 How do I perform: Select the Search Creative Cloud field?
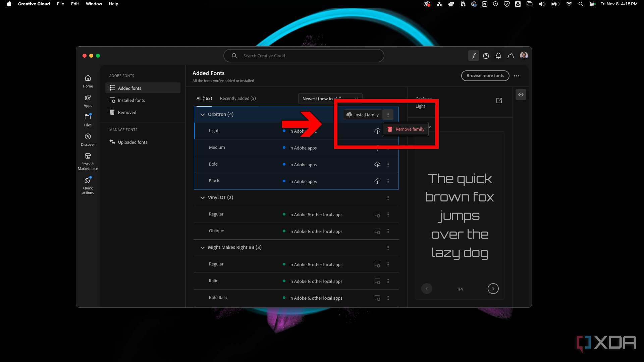[304, 56]
